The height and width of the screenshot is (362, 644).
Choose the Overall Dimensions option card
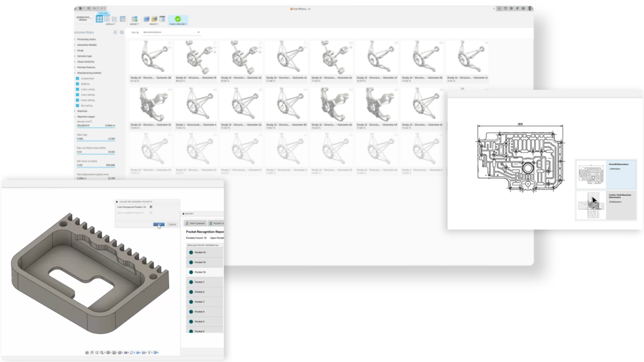tap(606, 174)
